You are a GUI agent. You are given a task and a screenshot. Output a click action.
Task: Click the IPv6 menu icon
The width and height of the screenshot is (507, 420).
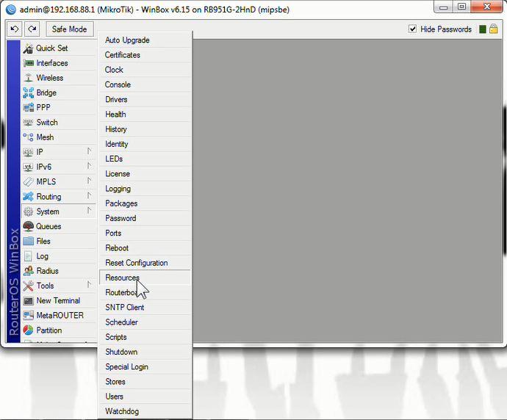[28, 167]
